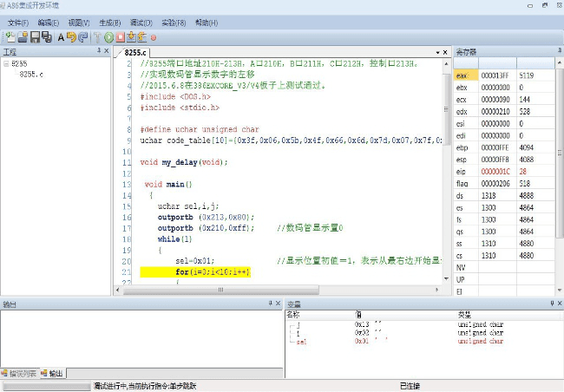
Task: Click the Save toolbar icon
Action: coord(35,37)
